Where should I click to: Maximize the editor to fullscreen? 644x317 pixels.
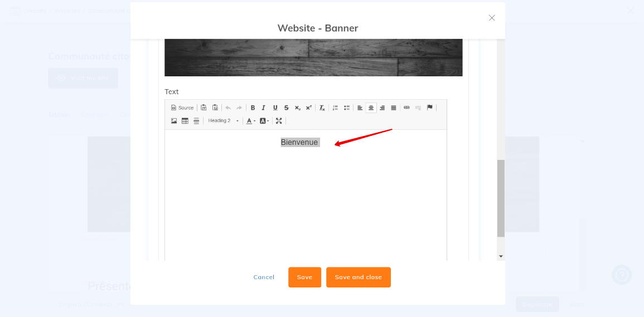pos(279,121)
